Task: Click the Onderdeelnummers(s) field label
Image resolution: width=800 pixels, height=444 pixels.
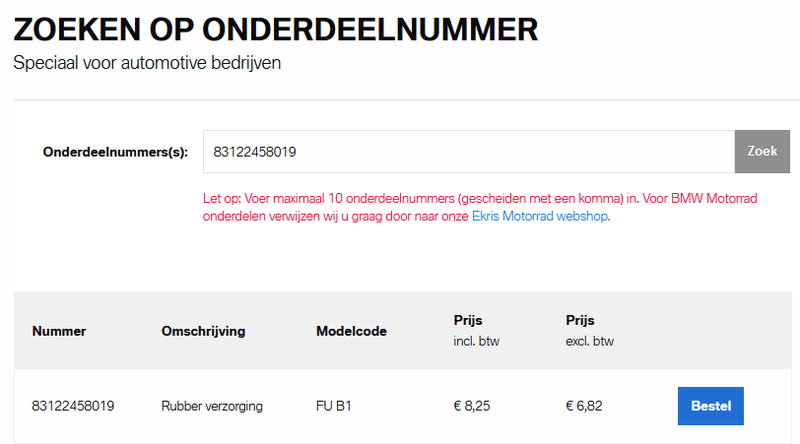Action: pyautogui.click(x=115, y=152)
